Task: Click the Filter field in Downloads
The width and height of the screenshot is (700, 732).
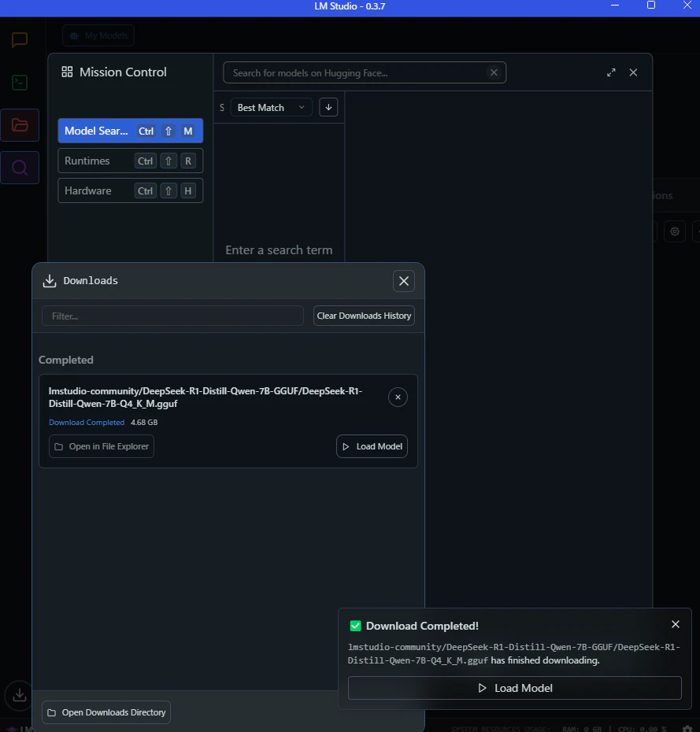Action: click(172, 316)
